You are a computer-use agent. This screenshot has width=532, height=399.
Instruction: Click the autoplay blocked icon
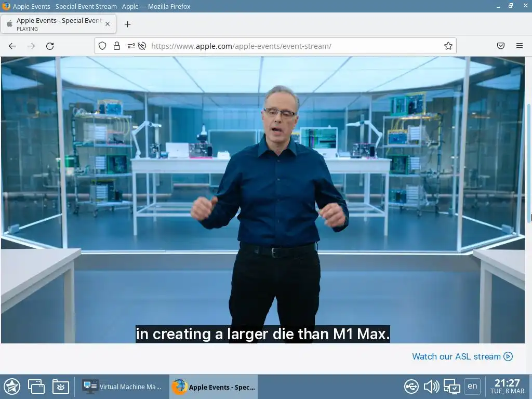point(142,46)
